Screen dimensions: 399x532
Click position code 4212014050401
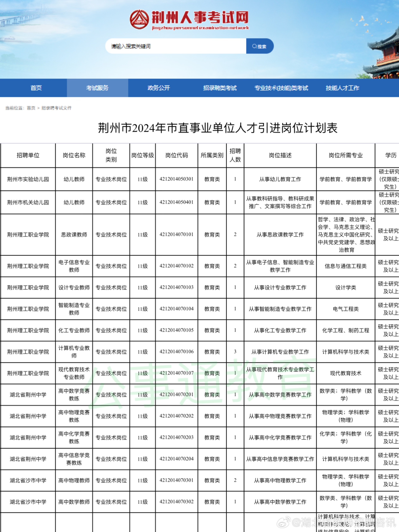(x=177, y=202)
